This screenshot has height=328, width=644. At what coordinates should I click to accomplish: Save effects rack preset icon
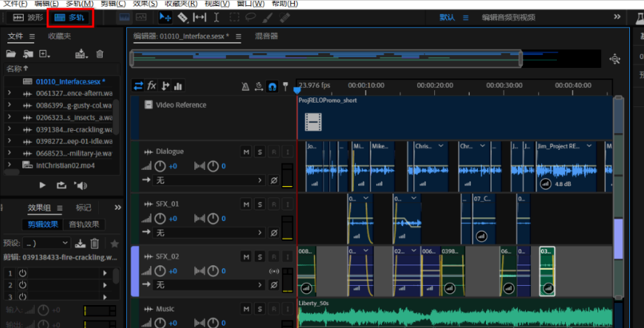coord(80,243)
